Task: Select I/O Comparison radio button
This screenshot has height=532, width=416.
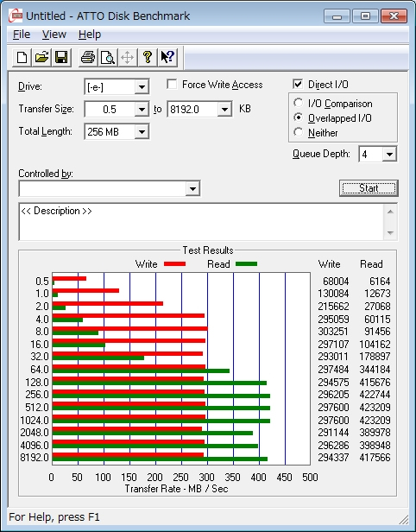Action: 298,103
